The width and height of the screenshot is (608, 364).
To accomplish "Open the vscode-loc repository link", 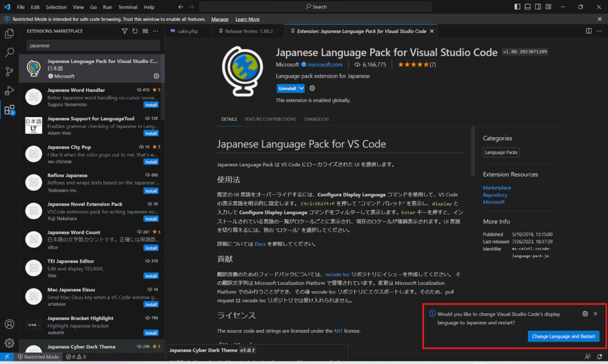I will click(338, 274).
